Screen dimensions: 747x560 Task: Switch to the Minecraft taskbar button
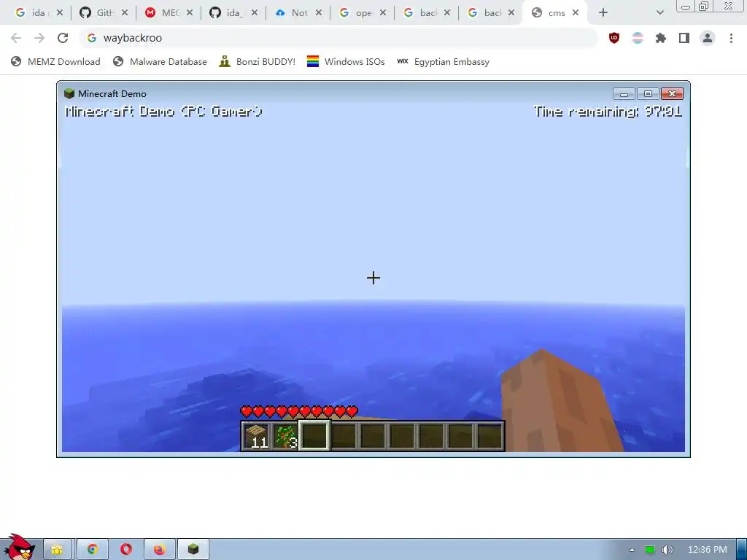tap(193, 550)
